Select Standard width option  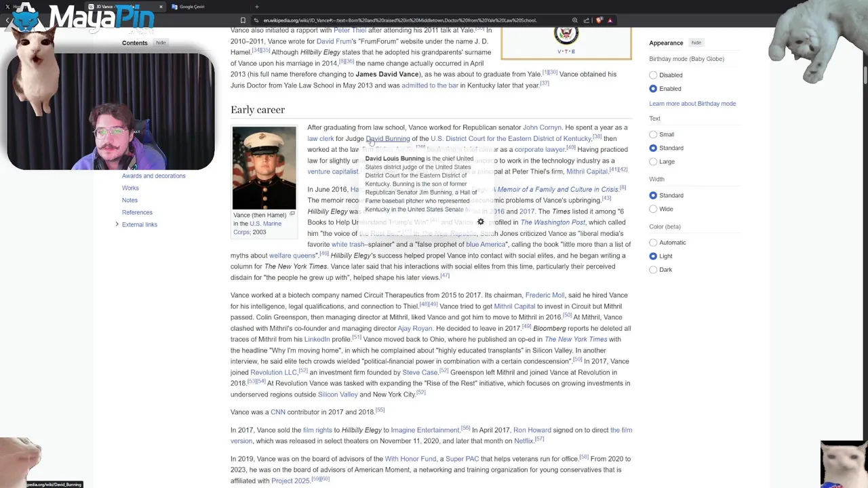coord(653,195)
